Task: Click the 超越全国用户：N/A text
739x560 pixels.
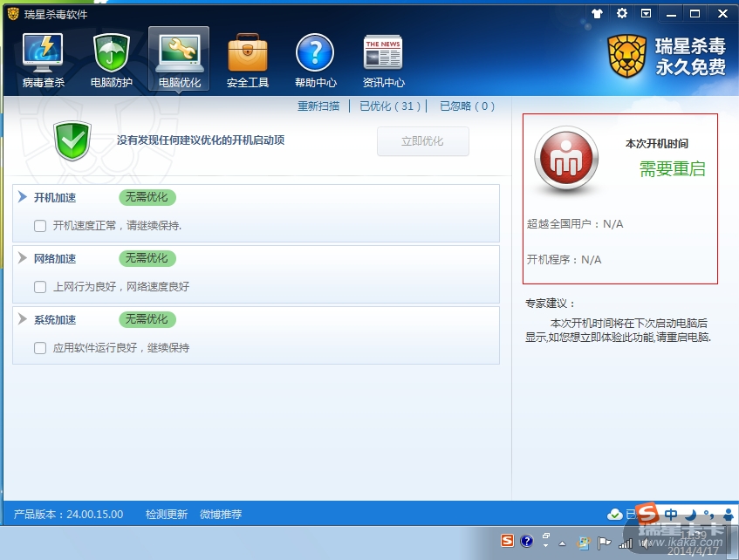Action: tap(575, 224)
